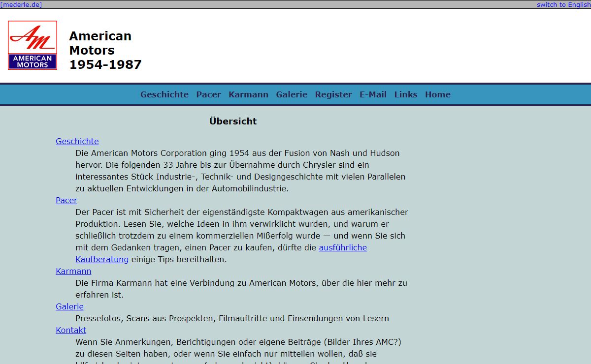Screen dimensions: 591x364
Task: Open Galerie in the navigation bar
Action: tap(292, 94)
